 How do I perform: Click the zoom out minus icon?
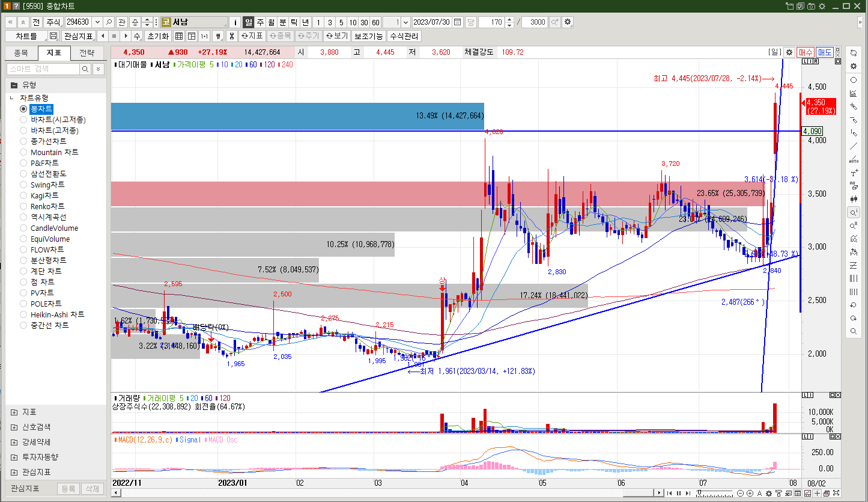740,494
